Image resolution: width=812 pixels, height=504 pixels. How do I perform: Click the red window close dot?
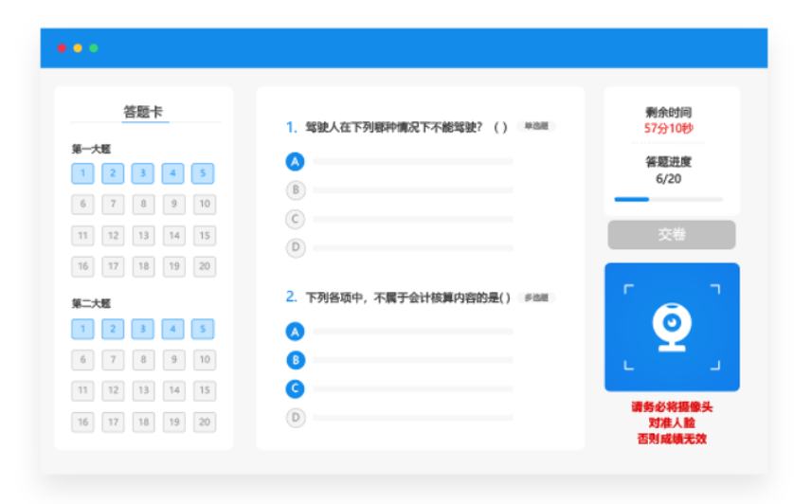(62, 47)
